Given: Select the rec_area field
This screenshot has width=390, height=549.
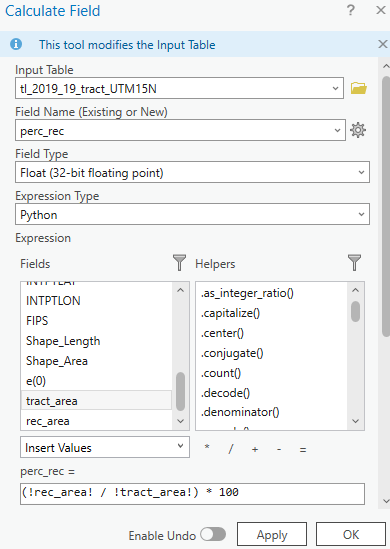Looking at the screenshot, I should point(96,421).
